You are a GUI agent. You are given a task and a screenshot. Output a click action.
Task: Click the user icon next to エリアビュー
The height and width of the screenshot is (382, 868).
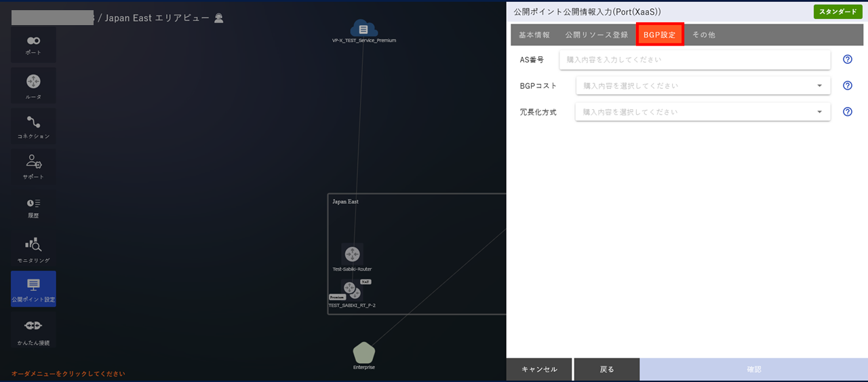point(218,18)
